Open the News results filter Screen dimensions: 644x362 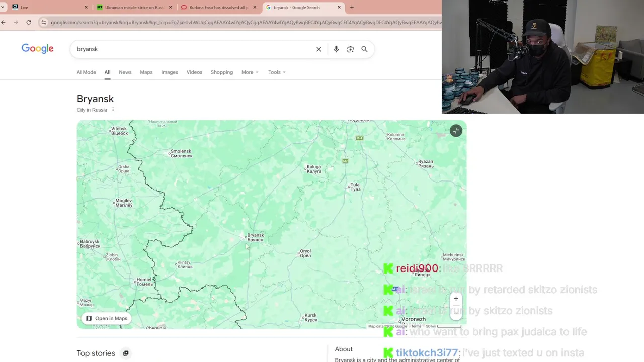click(x=125, y=72)
